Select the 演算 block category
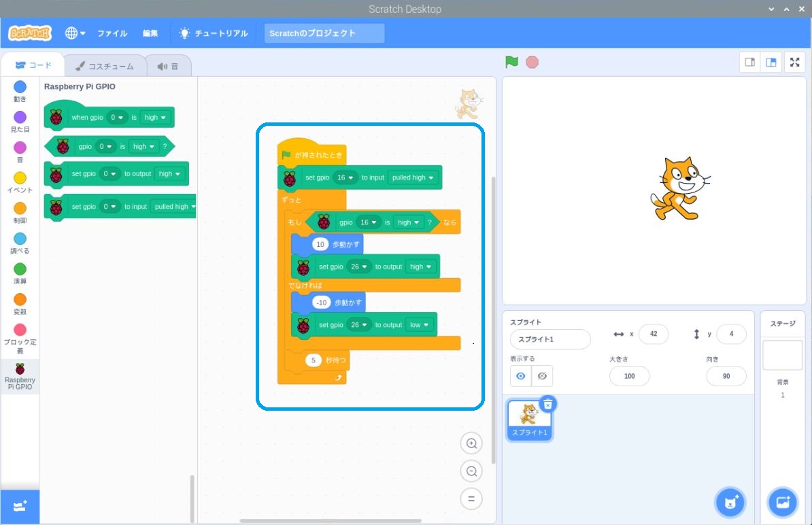Viewport: 812px width, 525px height. tap(20, 274)
